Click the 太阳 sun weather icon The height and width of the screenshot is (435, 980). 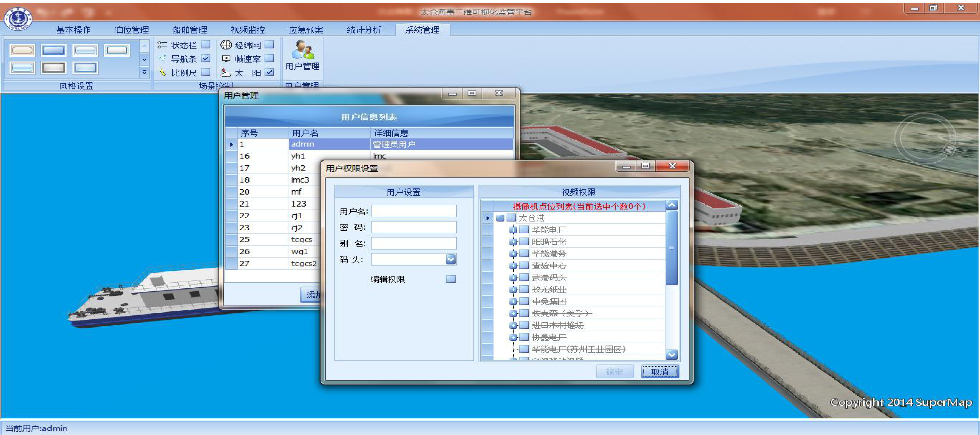tap(226, 72)
